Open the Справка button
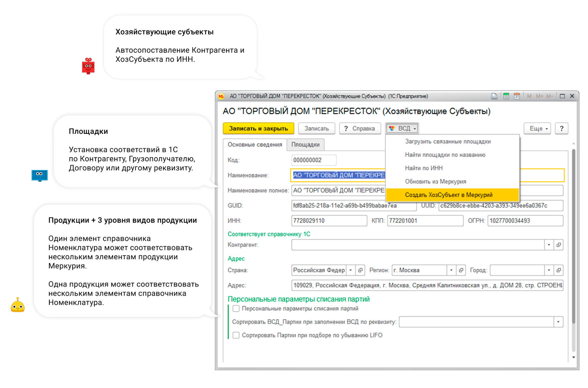The image size is (588, 388). [x=360, y=128]
